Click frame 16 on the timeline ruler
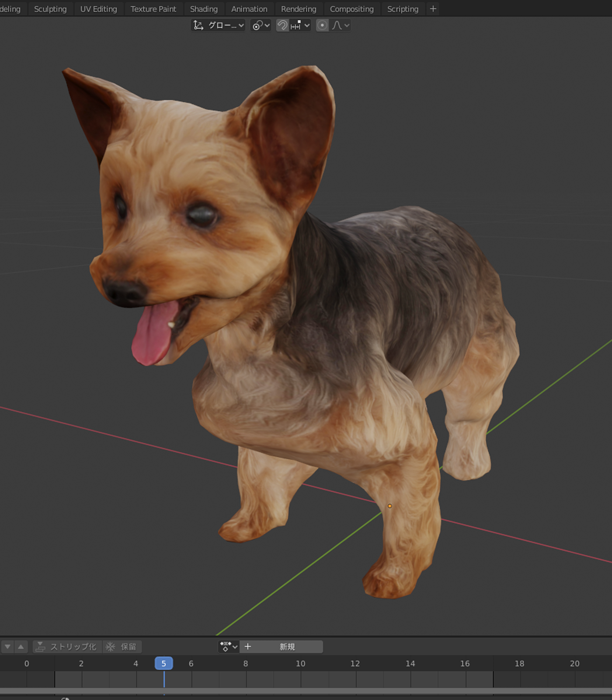The image size is (612, 700). [x=465, y=663]
